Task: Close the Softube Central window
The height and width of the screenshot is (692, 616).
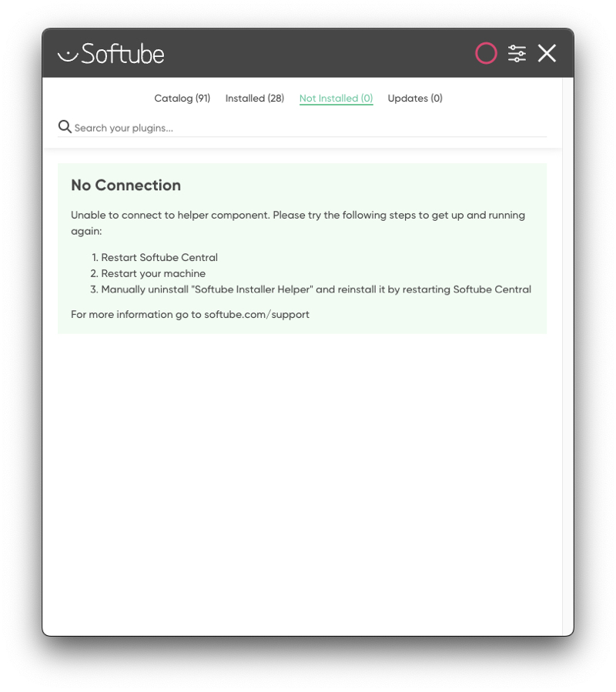Action: [547, 53]
